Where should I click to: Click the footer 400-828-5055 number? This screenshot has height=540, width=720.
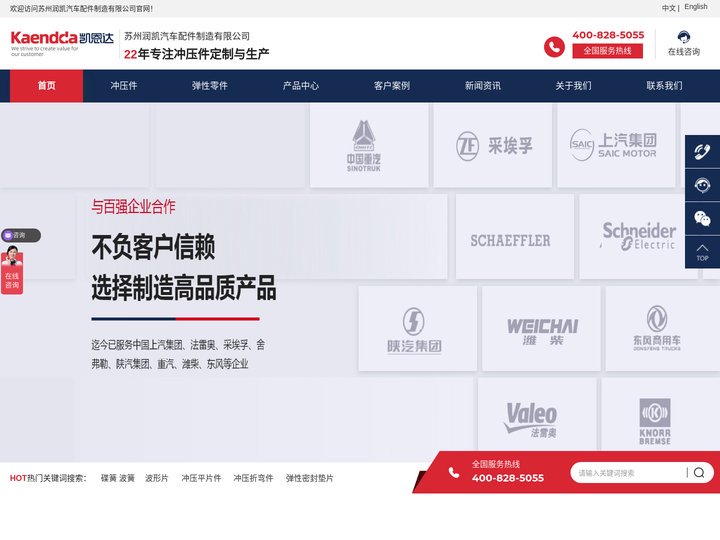507,478
